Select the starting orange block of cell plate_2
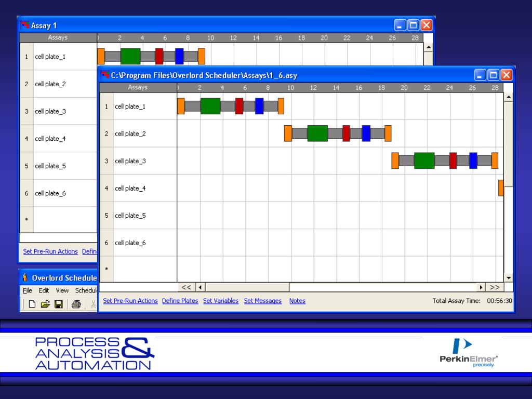 click(x=288, y=133)
